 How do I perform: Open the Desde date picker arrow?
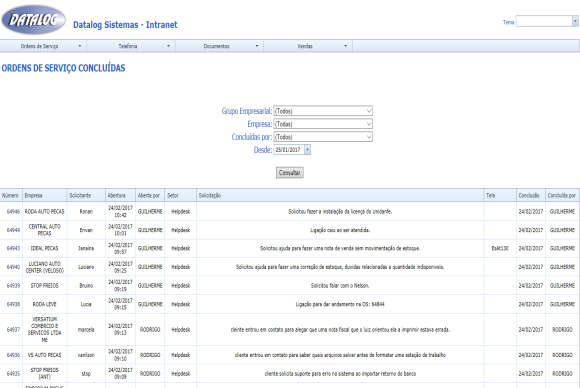[307, 150]
